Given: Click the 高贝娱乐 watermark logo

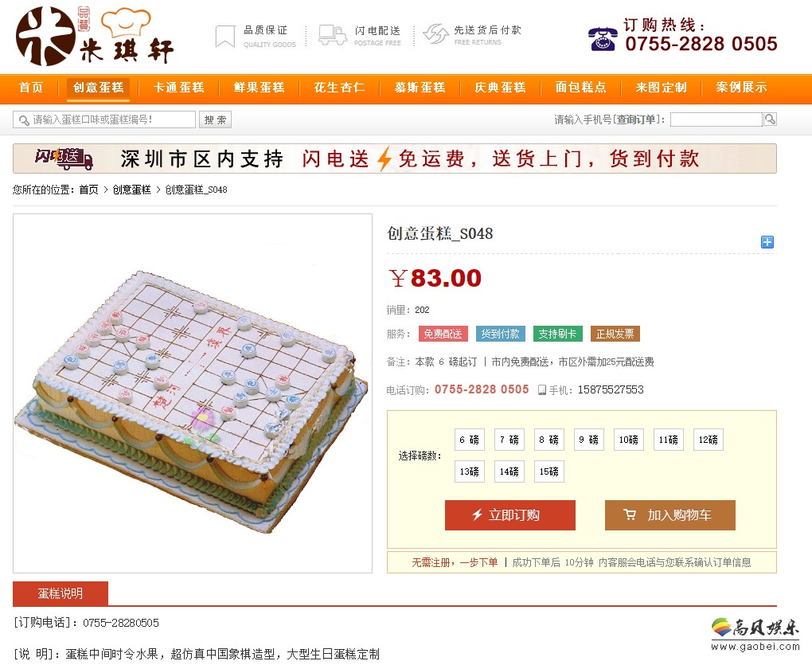Looking at the screenshot, I should pos(755,634).
